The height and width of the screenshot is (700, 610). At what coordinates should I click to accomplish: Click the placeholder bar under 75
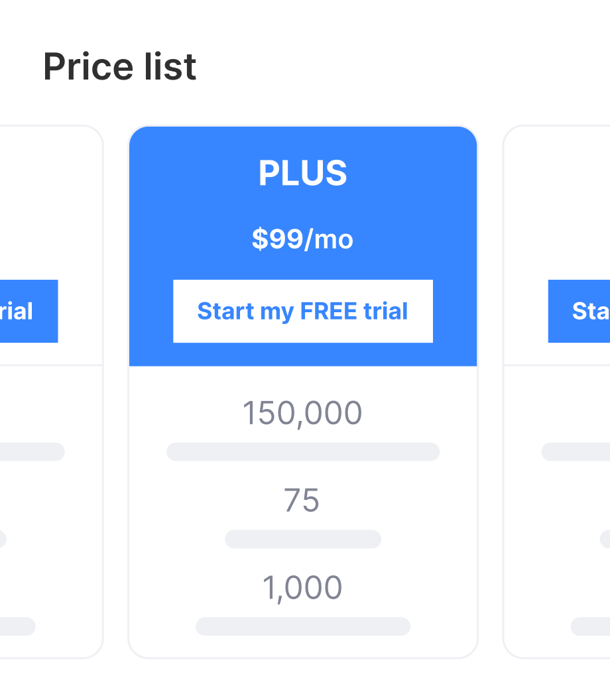pyautogui.click(x=302, y=539)
